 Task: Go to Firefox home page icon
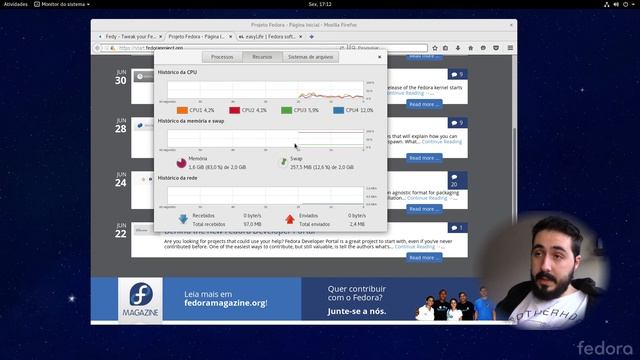point(471,48)
